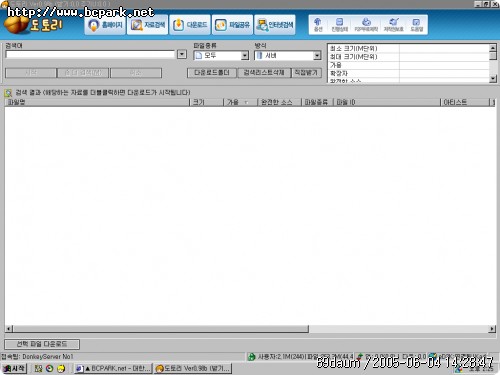Open the 홈페이지 home page tab
The width and height of the screenshot is (500, 375).
click(x=105, y=25)
